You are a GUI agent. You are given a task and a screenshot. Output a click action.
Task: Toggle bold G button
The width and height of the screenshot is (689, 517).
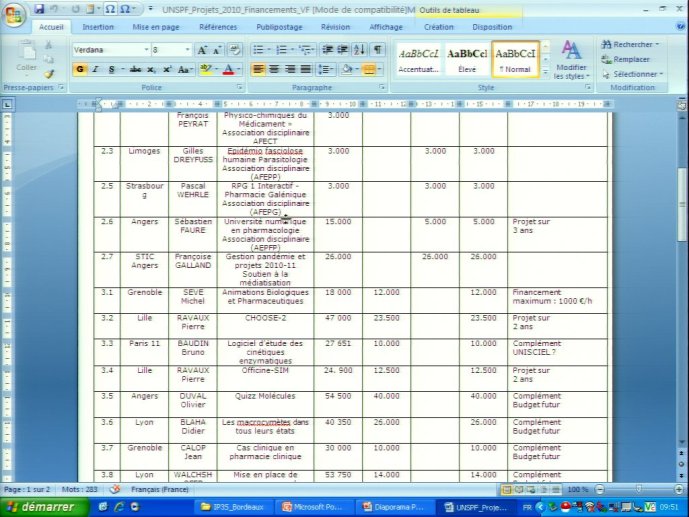click(x=80, y=69)
